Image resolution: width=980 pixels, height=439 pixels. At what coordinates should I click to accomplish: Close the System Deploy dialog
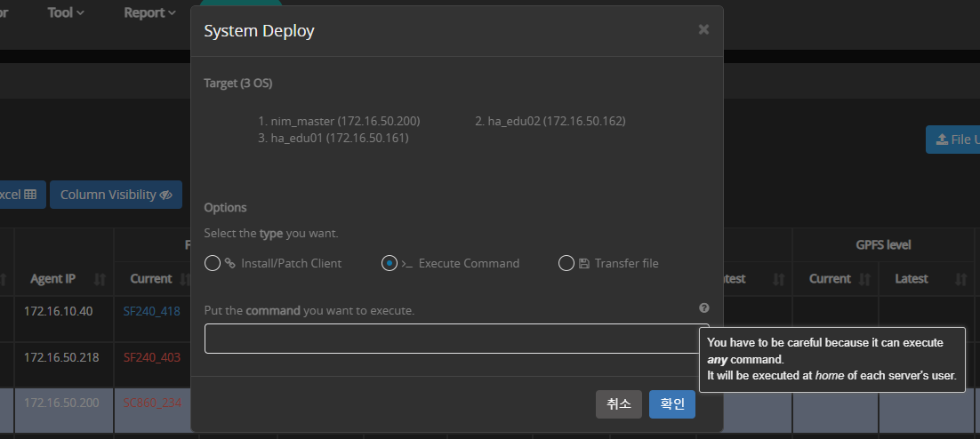pyautogui.click(x=703, y=30)
